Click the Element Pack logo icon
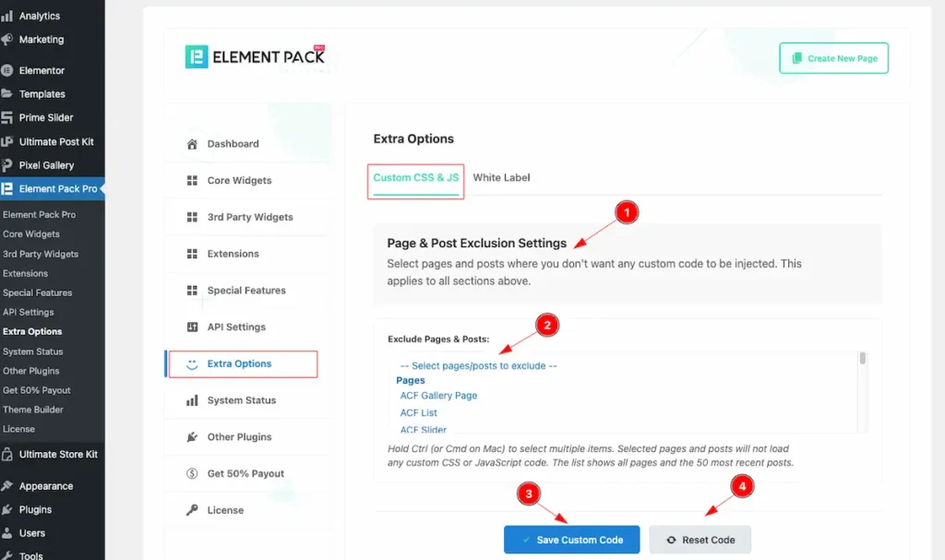Screen dimensions: 945x560 pos(197,57)
